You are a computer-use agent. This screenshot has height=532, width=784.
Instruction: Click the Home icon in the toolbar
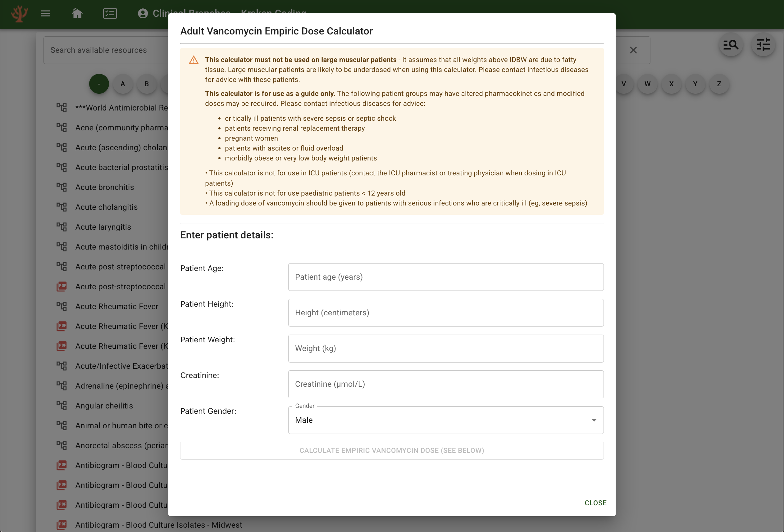[77, 13]
